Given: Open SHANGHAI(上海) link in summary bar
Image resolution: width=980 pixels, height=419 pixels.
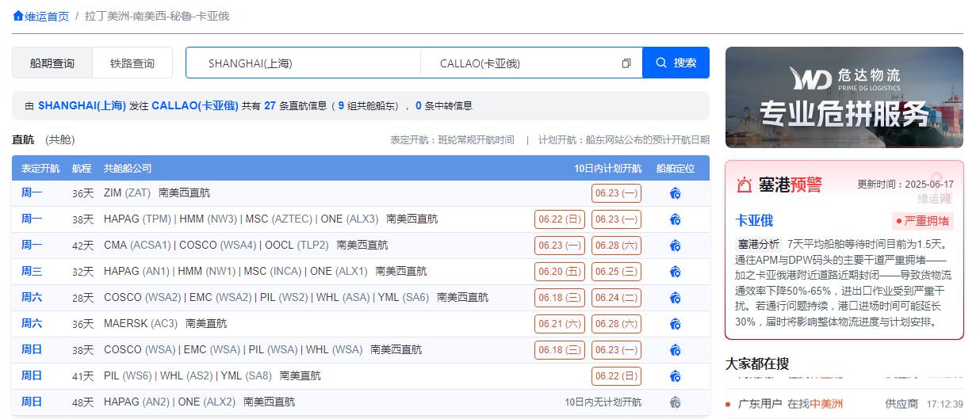Looking at the screenshot, I should click(82, 105).
